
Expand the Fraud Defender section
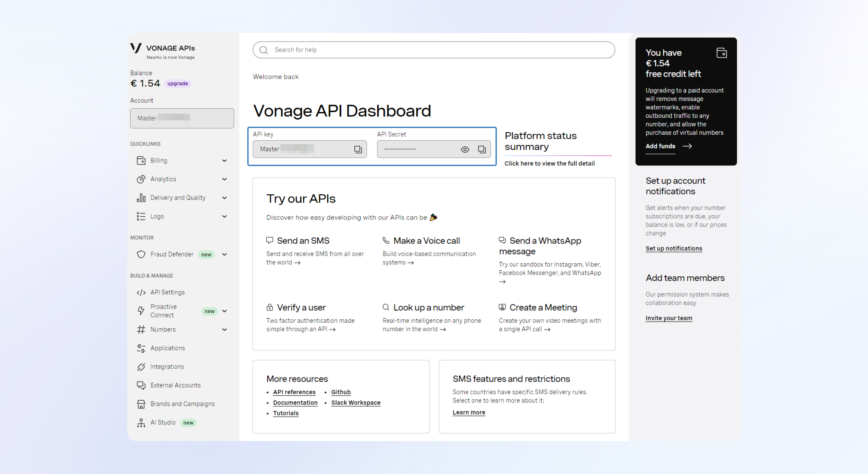click(224, 255)
